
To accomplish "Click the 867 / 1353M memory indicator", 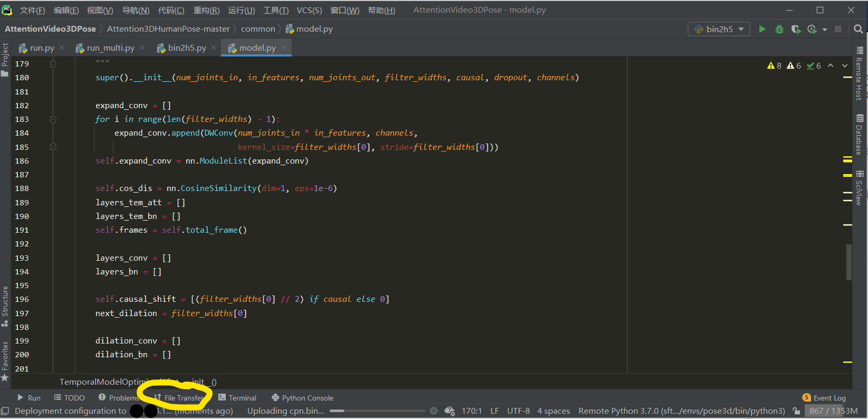I will pos(833,411).
